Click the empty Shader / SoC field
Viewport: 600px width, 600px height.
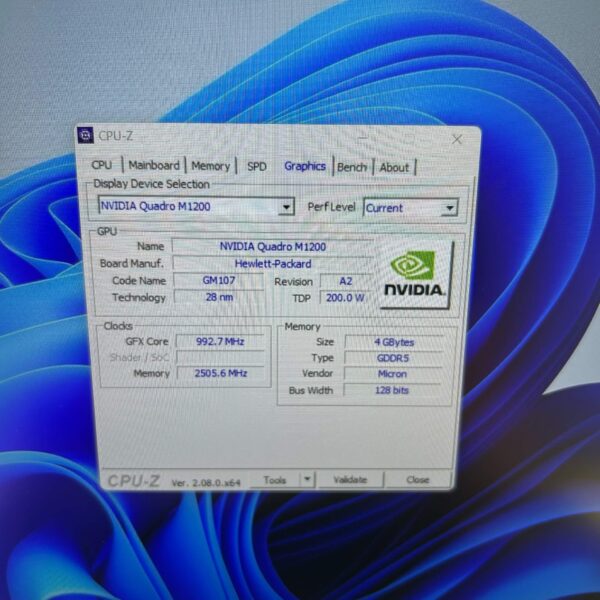(220, 357)
